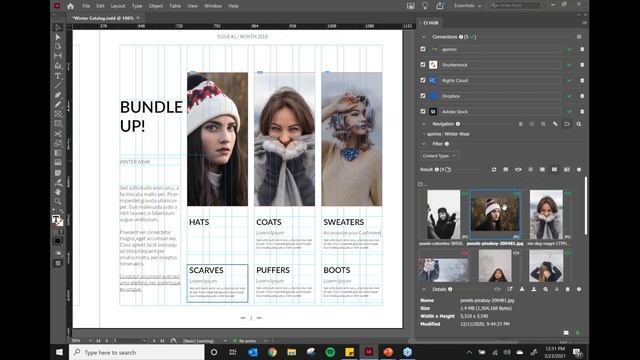The image size is (640, 360).
Task: Open the zoom level dropdown in the status bar
Action: [91, 340]
